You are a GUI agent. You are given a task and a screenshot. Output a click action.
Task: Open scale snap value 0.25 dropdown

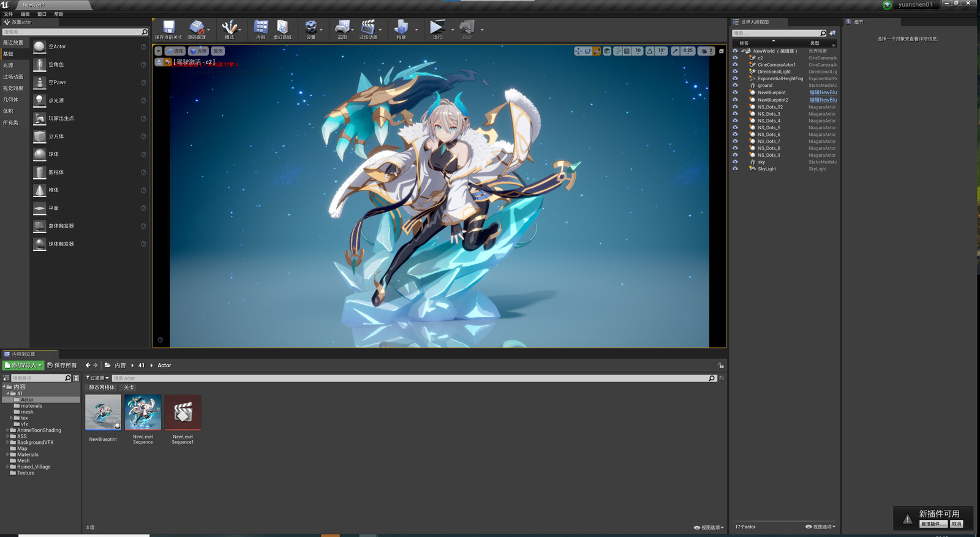coord(688,51)
